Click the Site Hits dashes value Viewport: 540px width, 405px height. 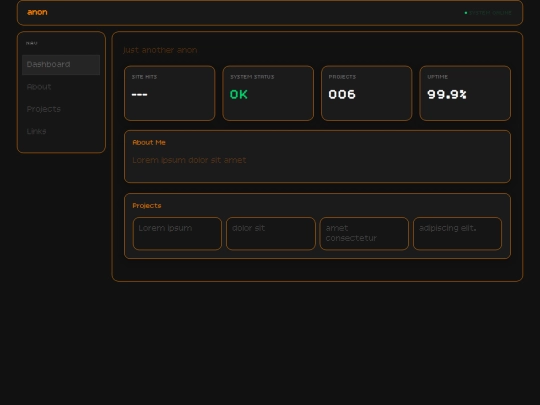click(139, 95)
